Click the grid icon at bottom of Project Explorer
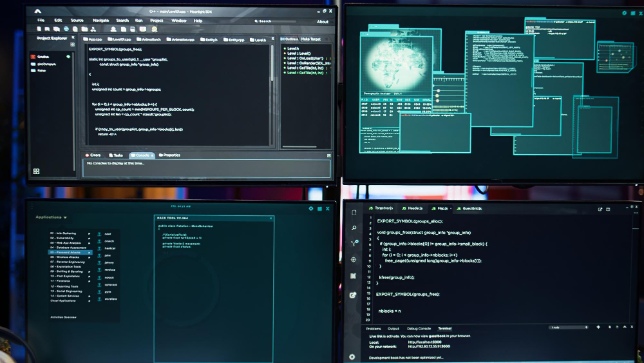The height and width of the screenshot is (363, 644). click(36, 172)
